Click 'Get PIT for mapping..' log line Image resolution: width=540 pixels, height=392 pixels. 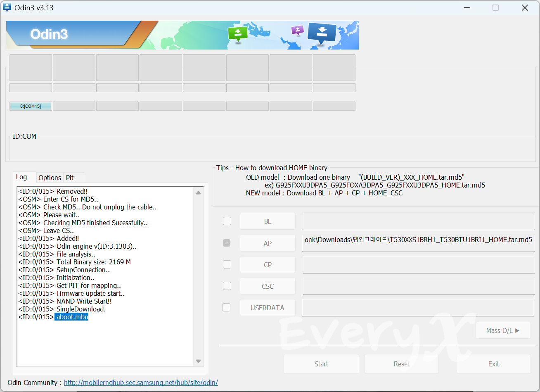point(69,285)
